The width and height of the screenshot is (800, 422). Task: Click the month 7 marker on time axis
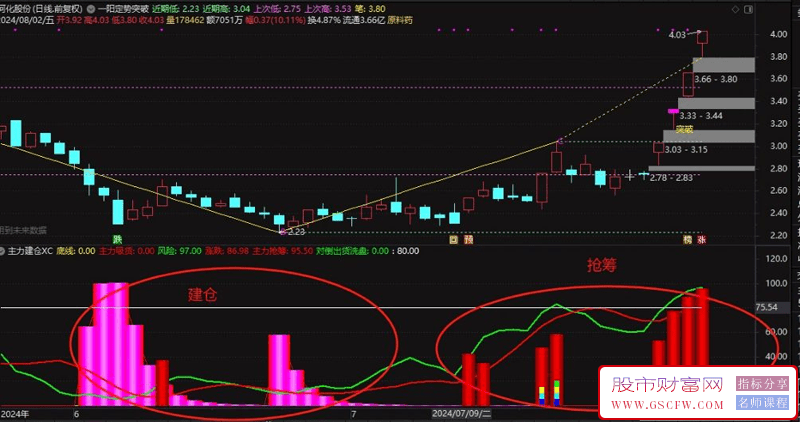click(x=354, y=414)
